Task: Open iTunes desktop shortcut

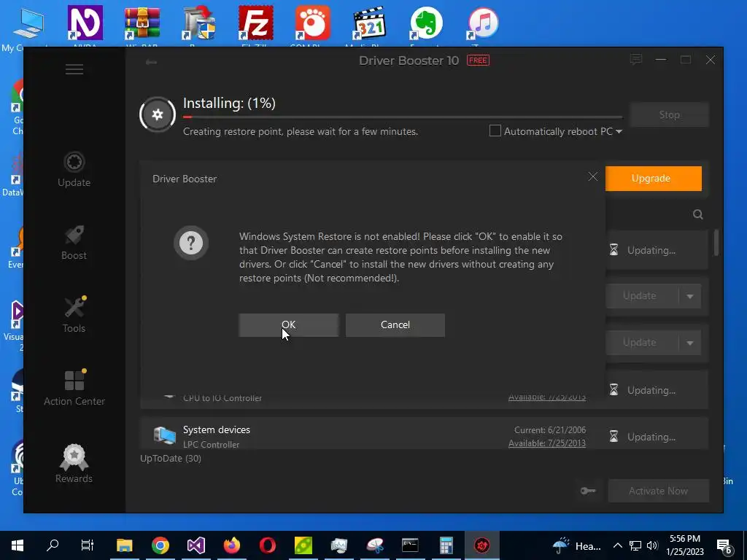Action: pos(483,26)
